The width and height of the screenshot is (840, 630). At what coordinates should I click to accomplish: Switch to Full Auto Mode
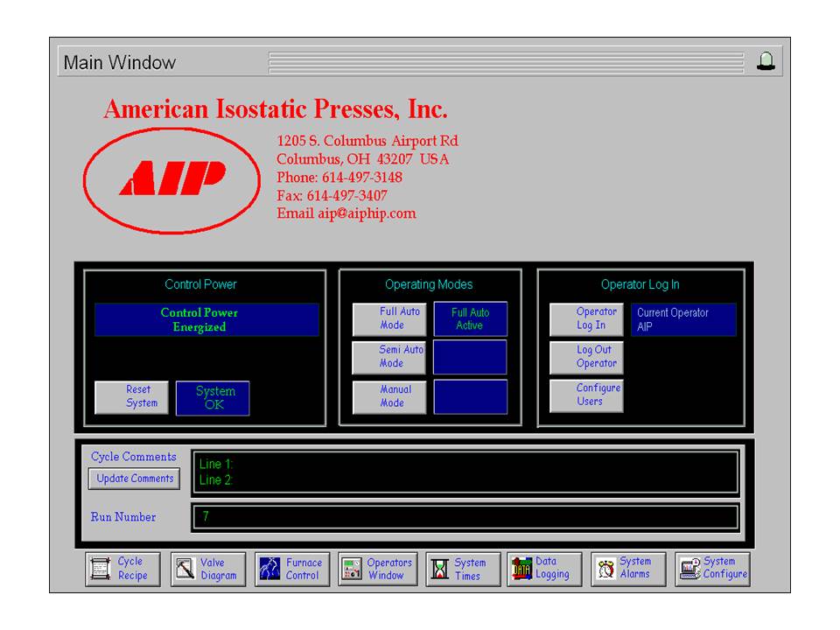pos(389,318)
